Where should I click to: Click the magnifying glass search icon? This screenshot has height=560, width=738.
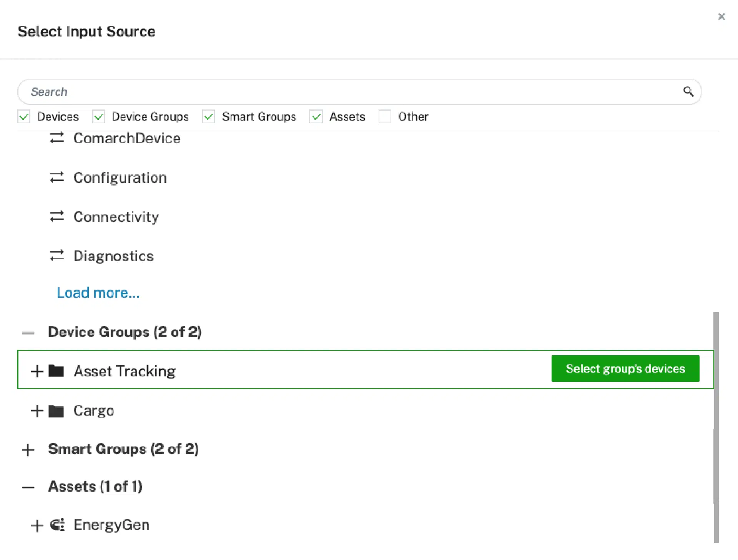[688, 91]
